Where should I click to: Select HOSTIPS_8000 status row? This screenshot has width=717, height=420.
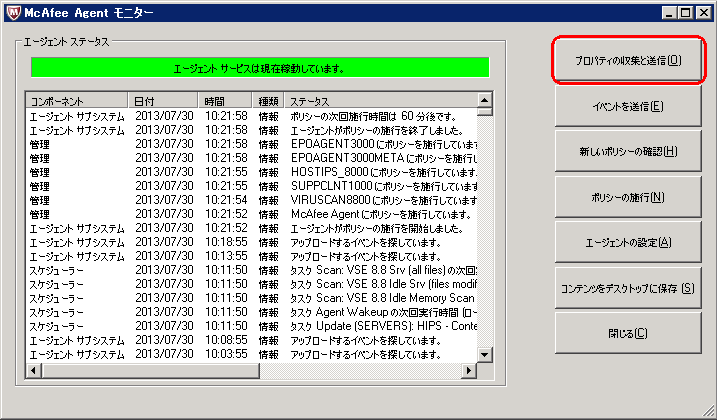click(251, 172)
